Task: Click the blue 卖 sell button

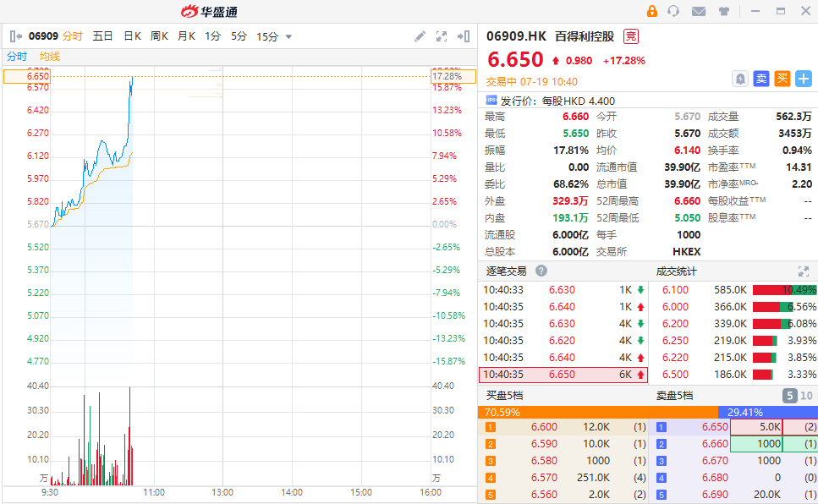Action: 761,79
